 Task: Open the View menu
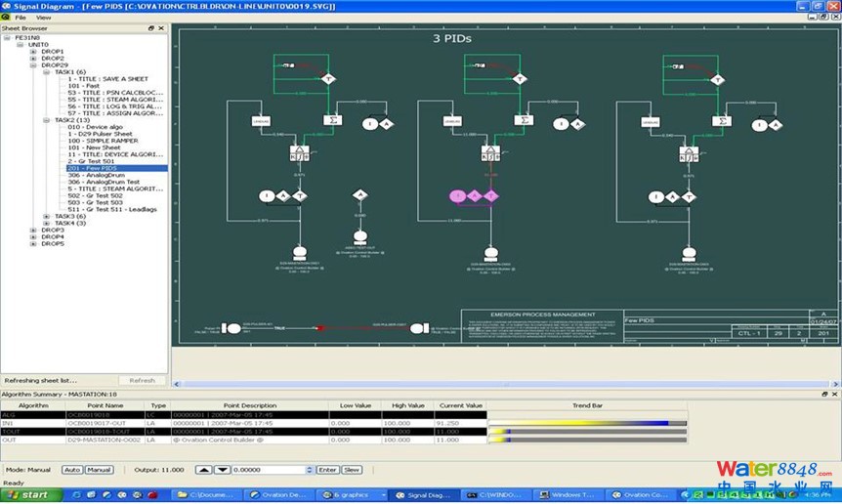(43, 18)
